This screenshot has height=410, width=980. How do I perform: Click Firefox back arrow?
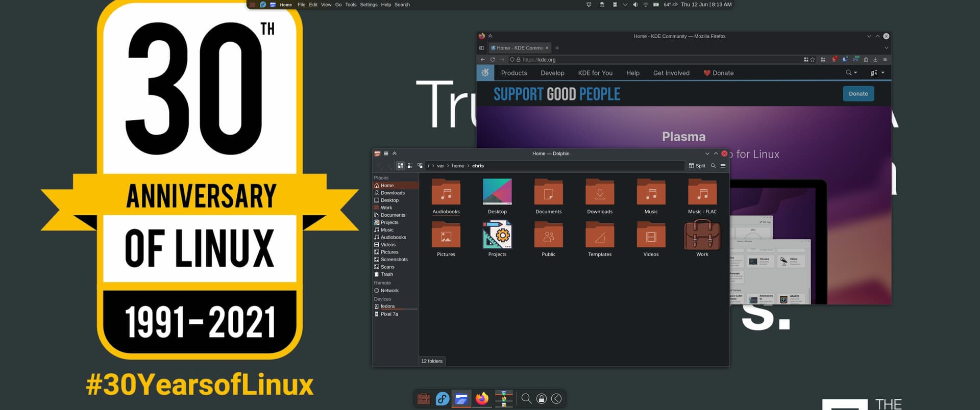[x=483, y=60]
